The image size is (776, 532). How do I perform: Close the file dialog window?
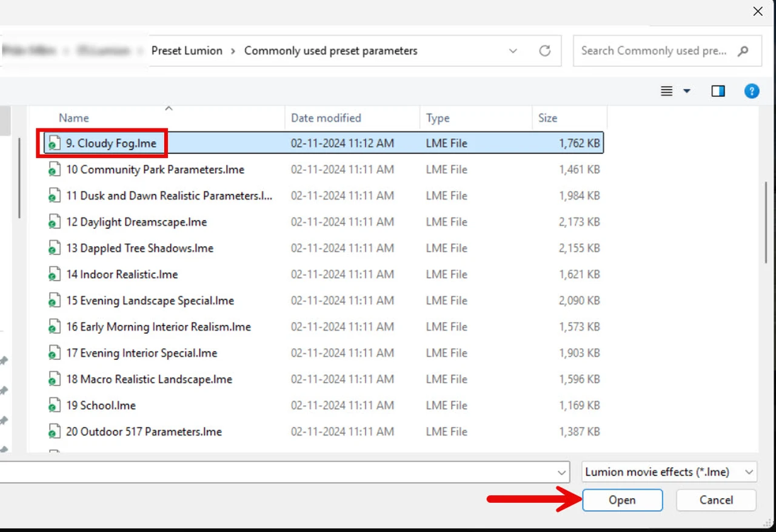[x=758, y=12]
